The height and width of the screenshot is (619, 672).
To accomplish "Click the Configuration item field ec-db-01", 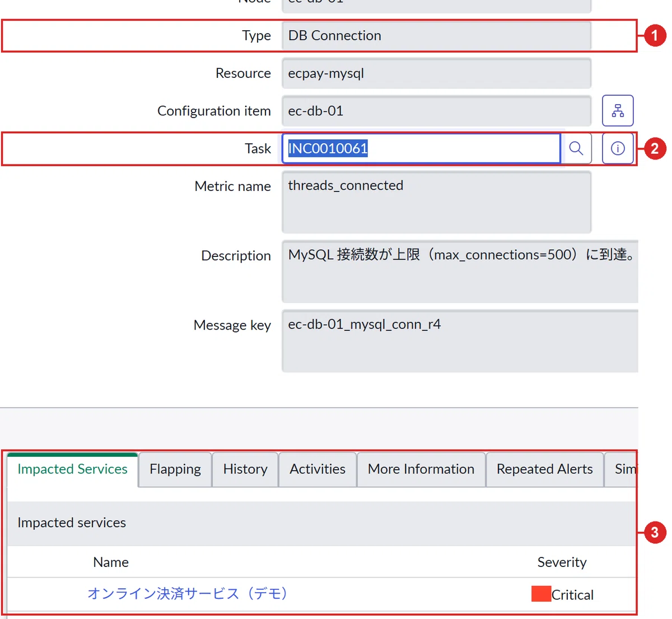I will 437,111.
